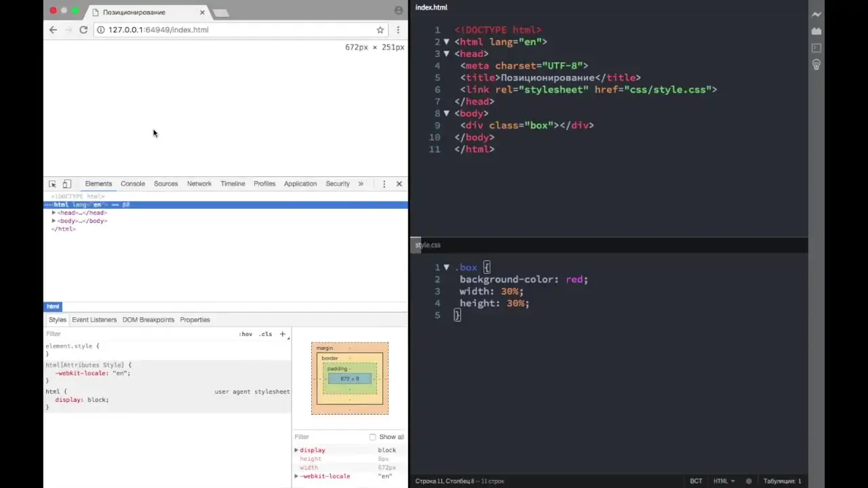Click the lightbulb icon in Brackets sidebar
Screen dimensions: 868x488
coord(816,65)
